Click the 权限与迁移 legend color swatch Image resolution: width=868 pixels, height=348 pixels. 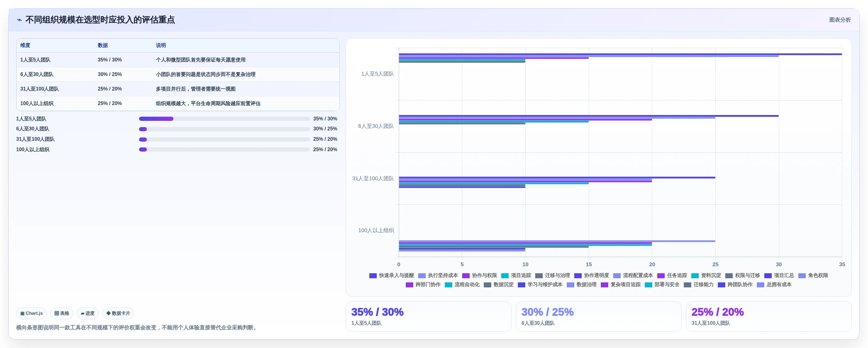[x=729, y=276]
